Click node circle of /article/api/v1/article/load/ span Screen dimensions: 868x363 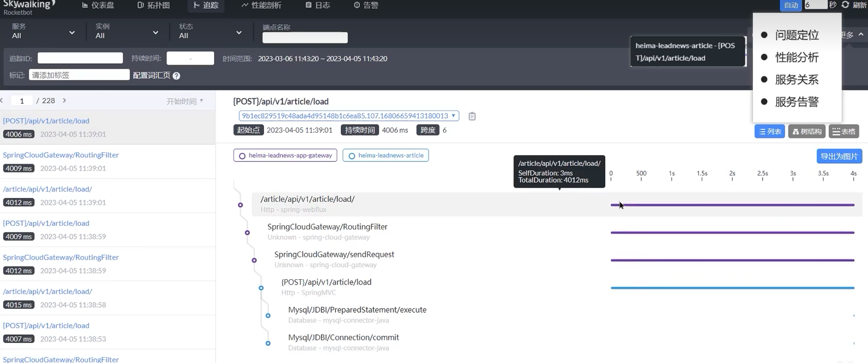(240, 205)
